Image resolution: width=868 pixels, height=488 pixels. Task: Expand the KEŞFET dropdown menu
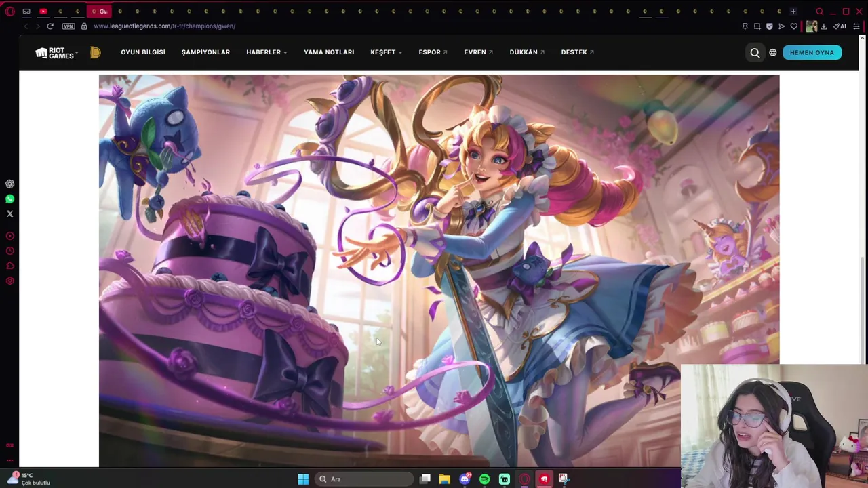pyautogui.click(x=386, y=52)
